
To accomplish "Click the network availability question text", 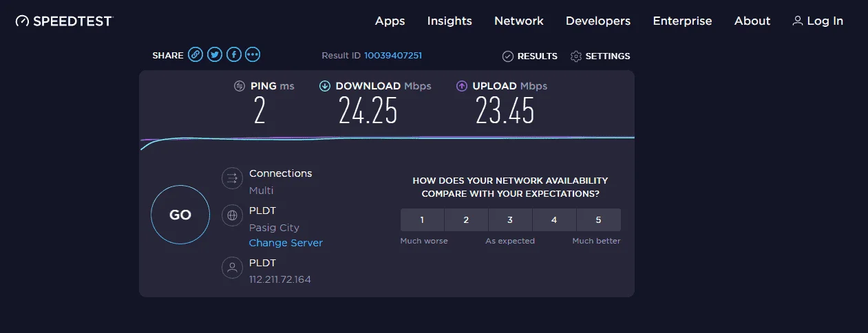I will (510, 187).
